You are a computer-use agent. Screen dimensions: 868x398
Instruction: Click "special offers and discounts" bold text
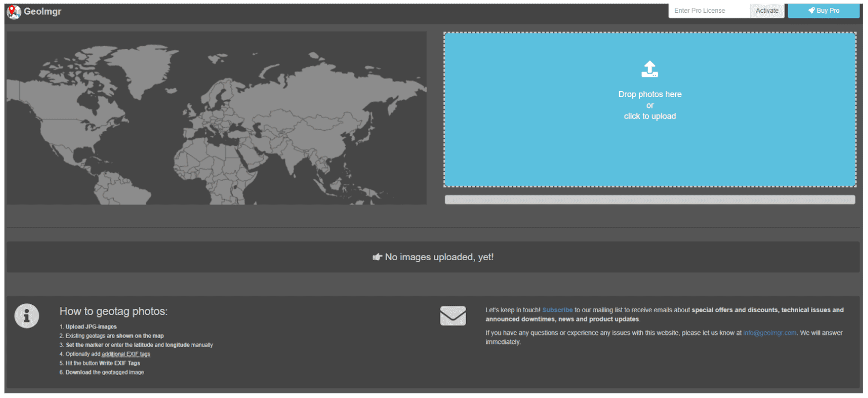(x=735, y=310)
